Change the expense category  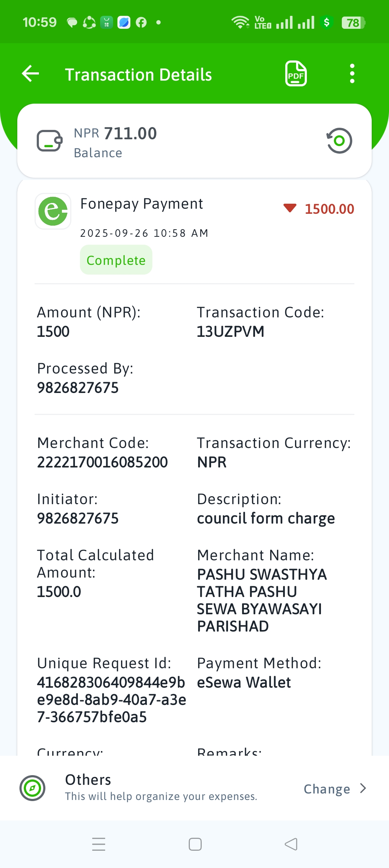(x=327, y=789)
